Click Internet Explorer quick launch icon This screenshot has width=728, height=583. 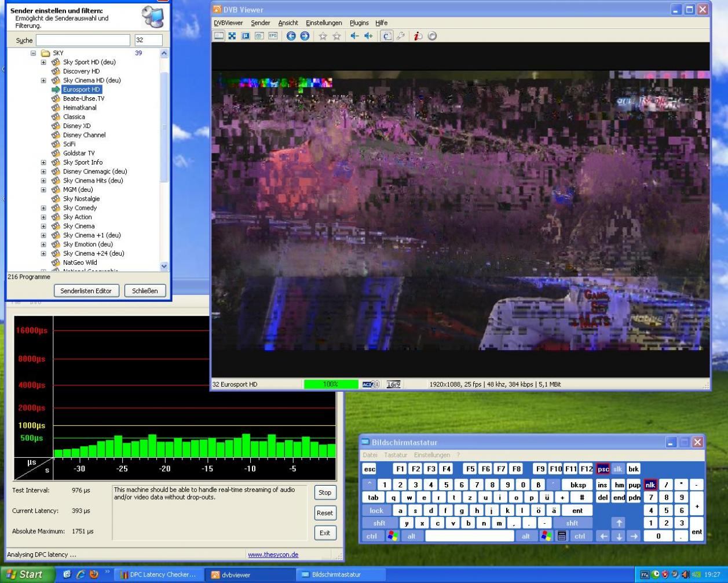point(80,575)
